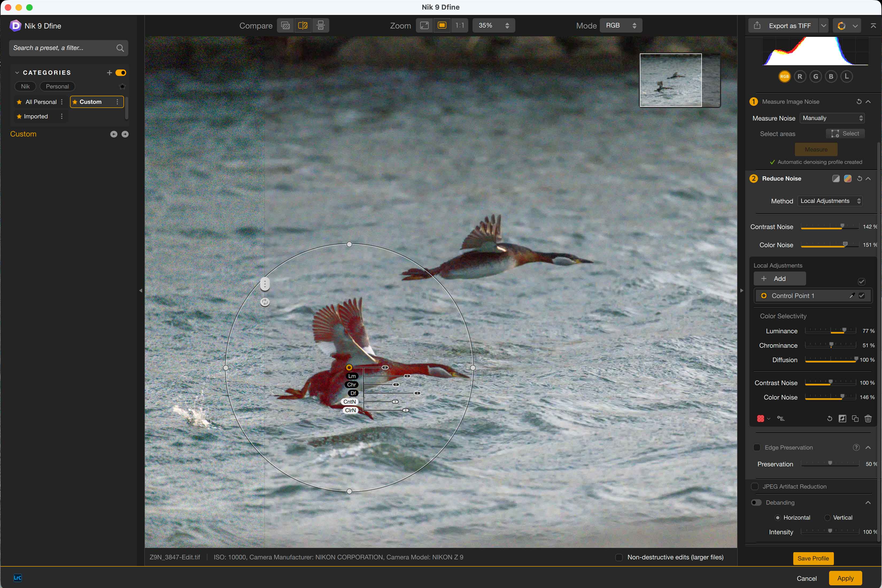The image size is (882, 588).
Task: Enable the Edge Preservation checkbox
Action: coord(757,447)
